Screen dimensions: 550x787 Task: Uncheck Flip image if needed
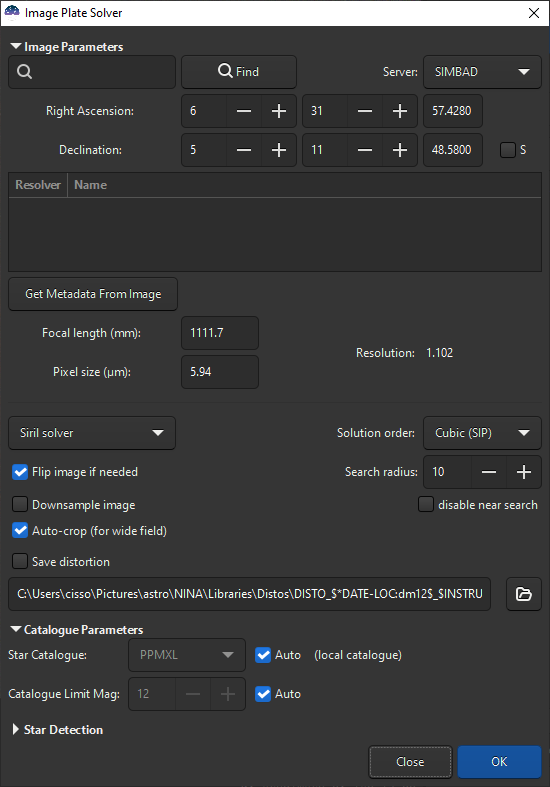click(20, 472)
